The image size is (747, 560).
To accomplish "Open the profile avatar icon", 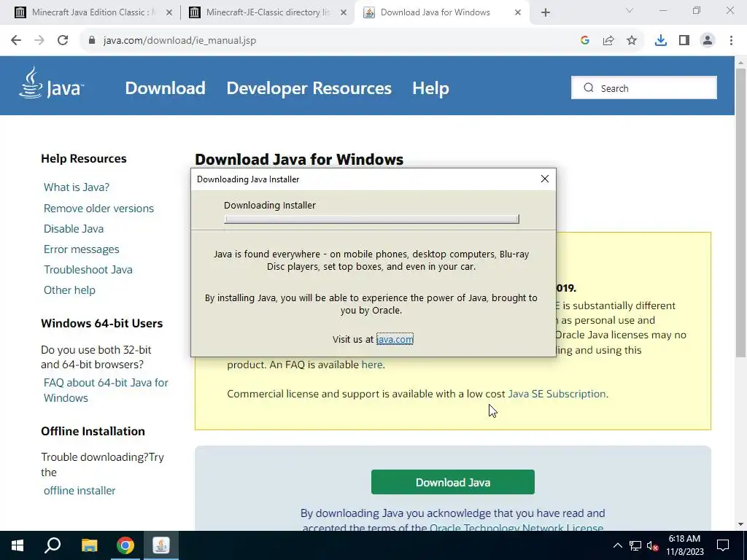I will 708,41.
